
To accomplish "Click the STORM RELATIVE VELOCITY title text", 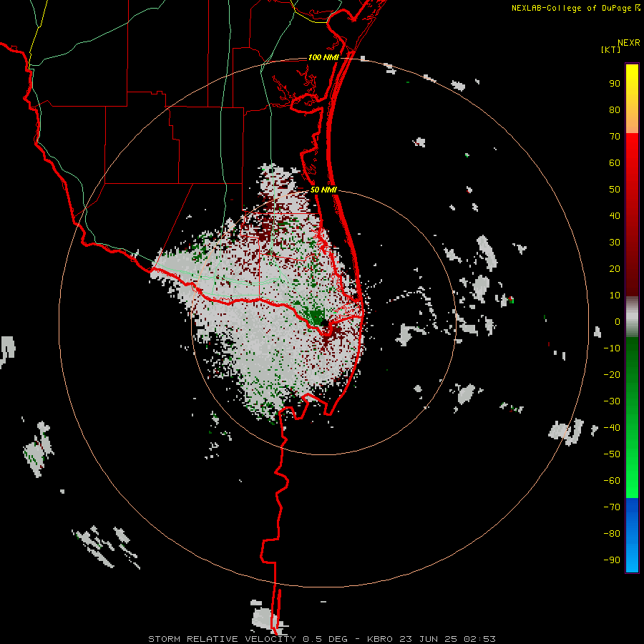I will (x=222, y=639).
